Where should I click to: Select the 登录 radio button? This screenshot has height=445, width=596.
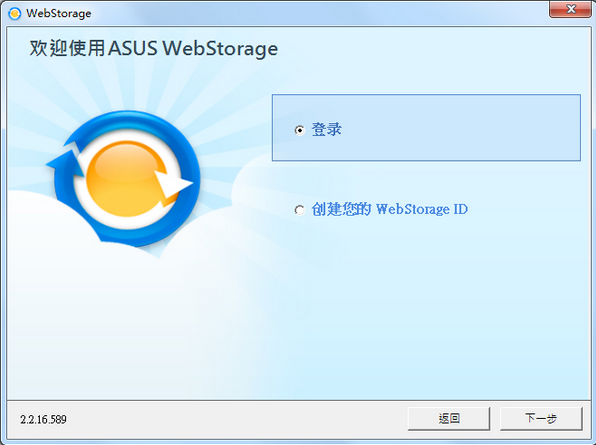click(x=300, y=130)
